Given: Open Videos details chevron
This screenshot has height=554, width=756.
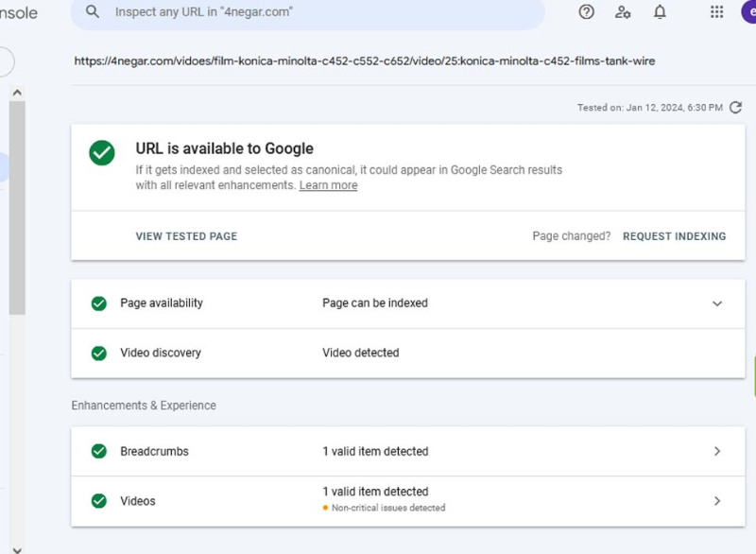Looking at the screenshot, I should pos(717,501).
